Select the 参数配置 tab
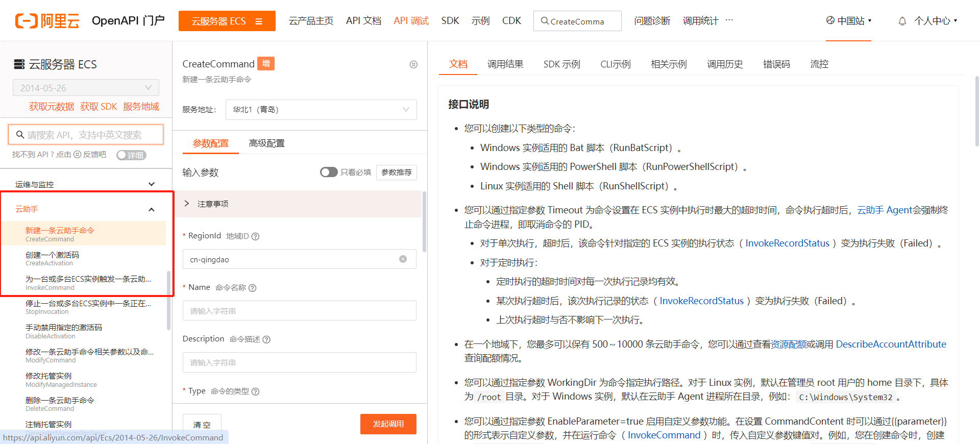This screenshot has height=444, width=980. tap(211, 143)
